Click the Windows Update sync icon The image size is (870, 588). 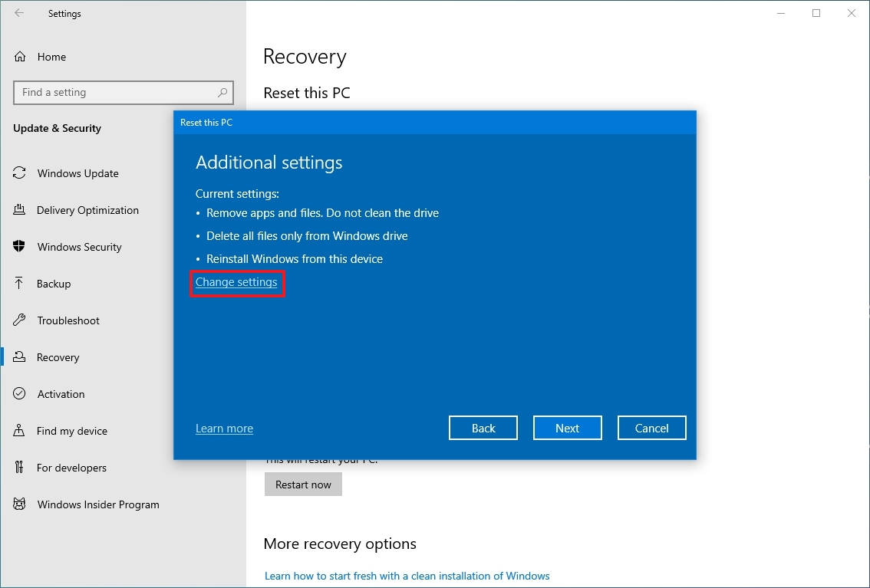pyautogui.click(x=19, y=173)
